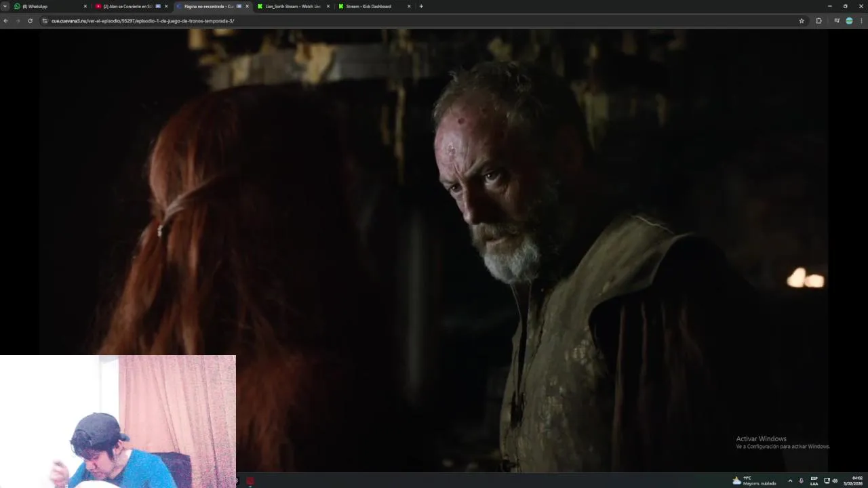
Task: Open the Stream - Kick Dashboard tab
Action: tap(374, 6)
